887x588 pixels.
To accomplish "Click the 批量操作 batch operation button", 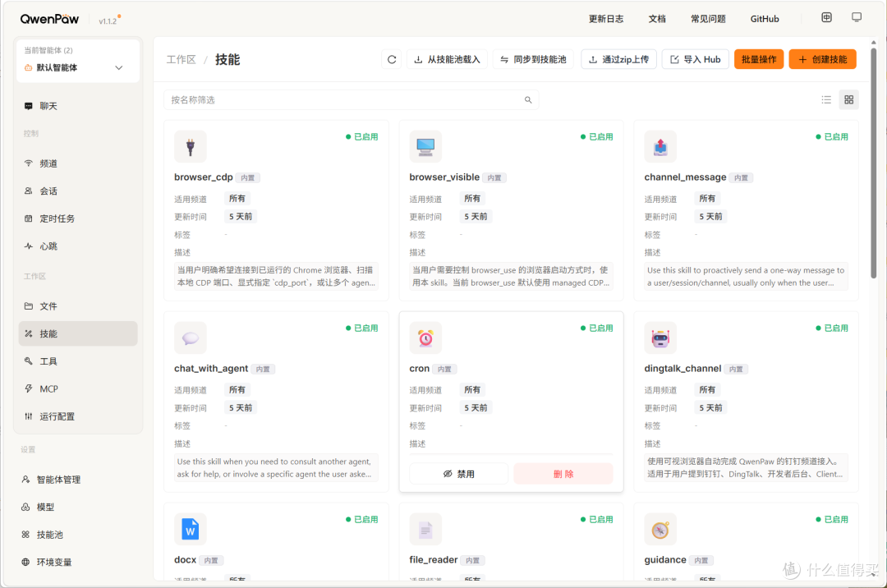I will tap(759, 59).
